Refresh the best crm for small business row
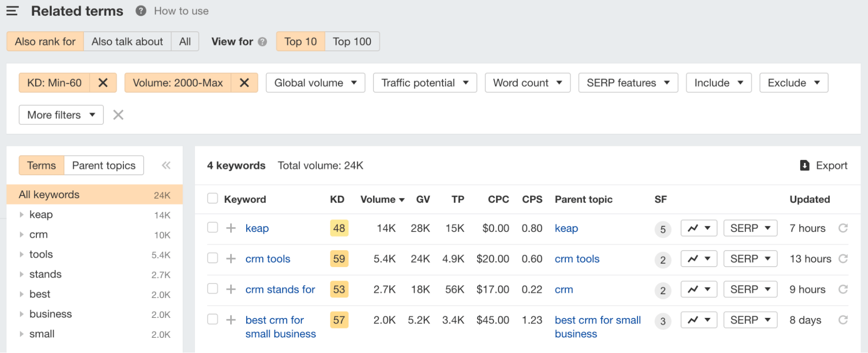The height and width of the screenshot is (353, 868). click(843, 320)
